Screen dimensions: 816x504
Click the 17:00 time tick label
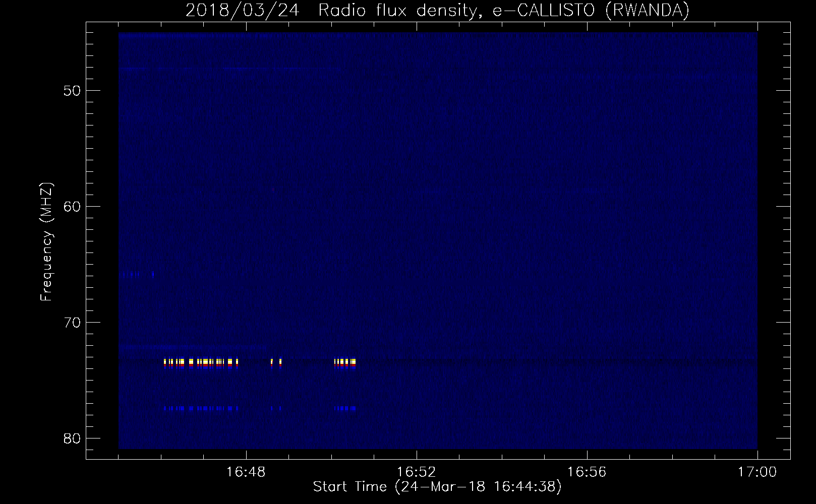[757, 472]
